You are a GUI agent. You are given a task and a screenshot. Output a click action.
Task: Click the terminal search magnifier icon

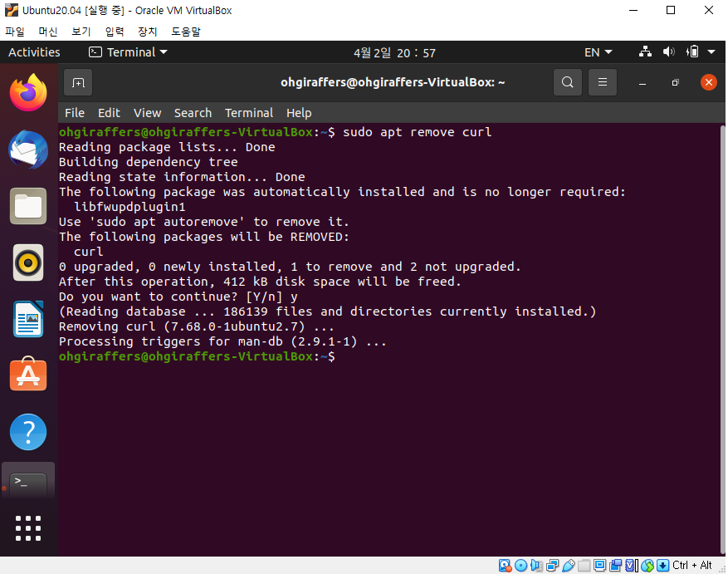tap(567, 82)
